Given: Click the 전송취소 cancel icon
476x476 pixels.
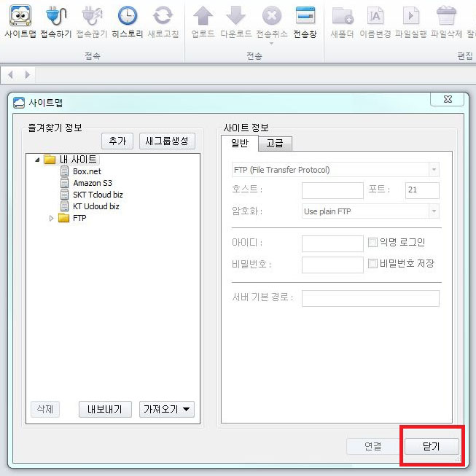Looking at the screenshot, I should click(271, 16).
